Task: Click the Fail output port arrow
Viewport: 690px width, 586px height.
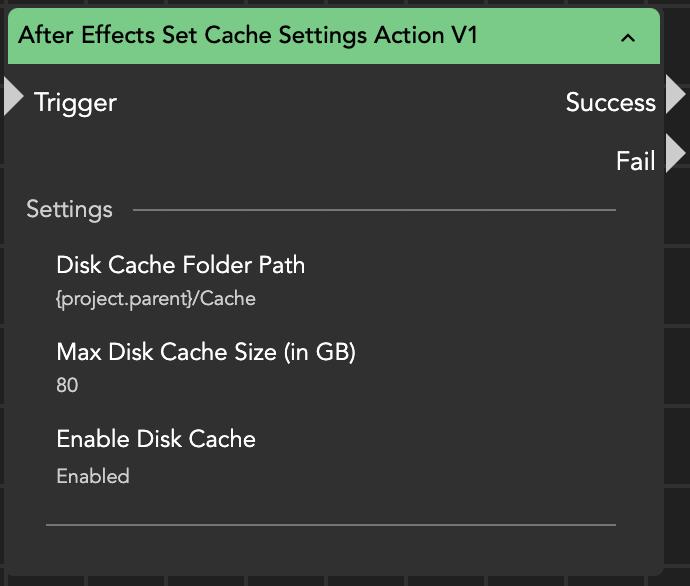Action: (x=676, y=155)
